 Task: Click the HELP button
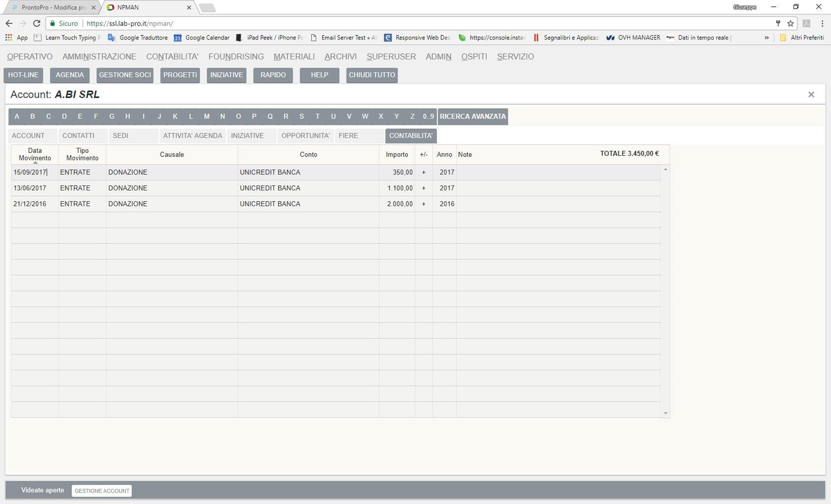(319, 75)
